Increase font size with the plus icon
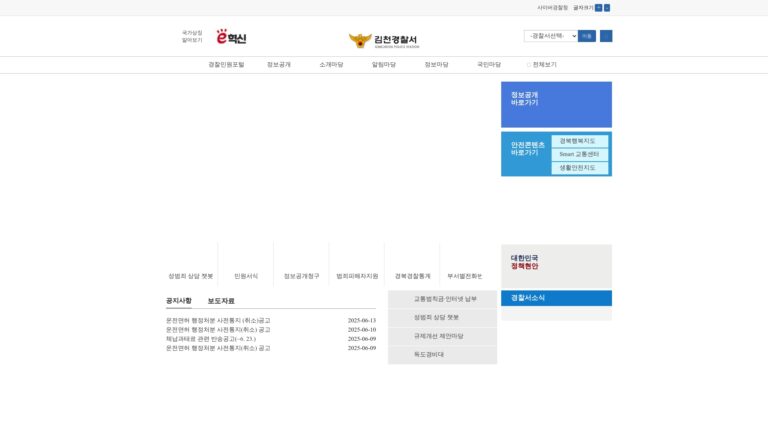Screen dimensions: 768x432 (599, 8)
